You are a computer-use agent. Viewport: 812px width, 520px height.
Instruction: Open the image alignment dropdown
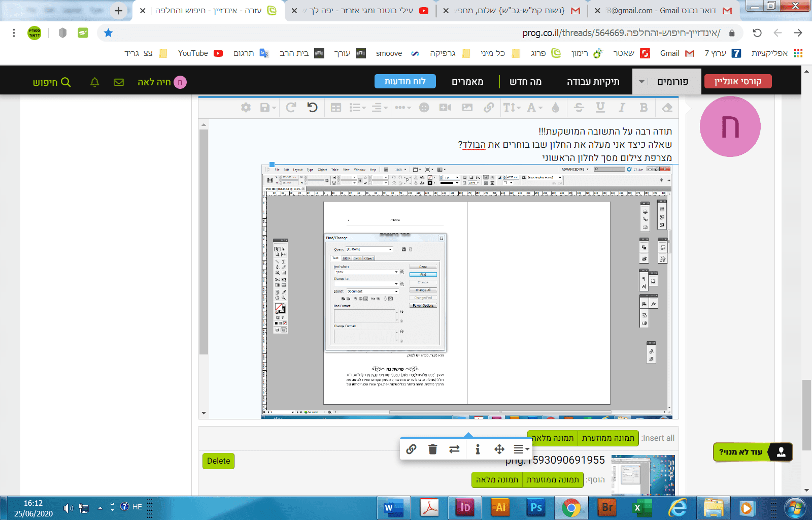(521, 449)
